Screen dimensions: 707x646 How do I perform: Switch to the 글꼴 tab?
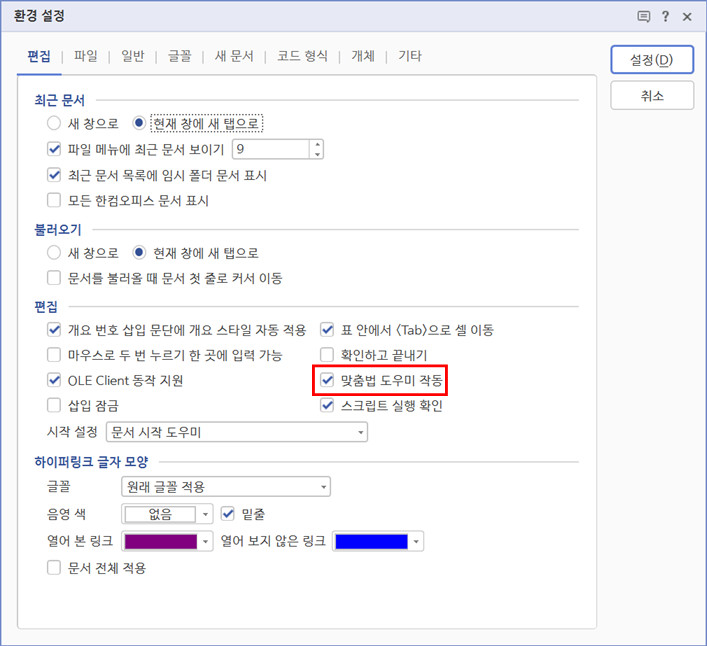point(179,56)
